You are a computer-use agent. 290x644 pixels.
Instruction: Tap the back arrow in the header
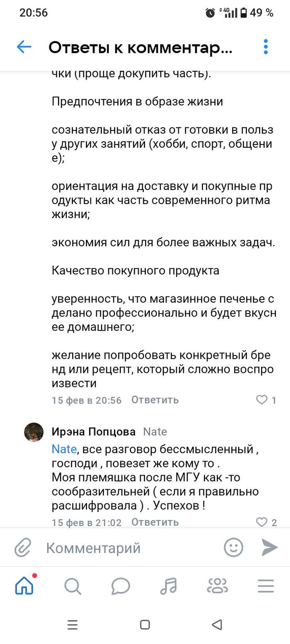[24, 47]
